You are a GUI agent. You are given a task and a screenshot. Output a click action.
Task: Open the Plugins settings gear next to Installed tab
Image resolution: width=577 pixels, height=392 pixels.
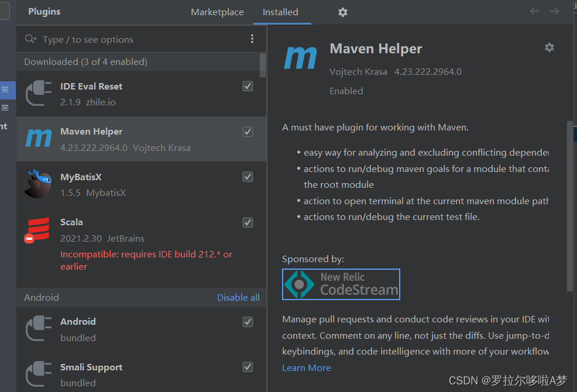(342, 12)
